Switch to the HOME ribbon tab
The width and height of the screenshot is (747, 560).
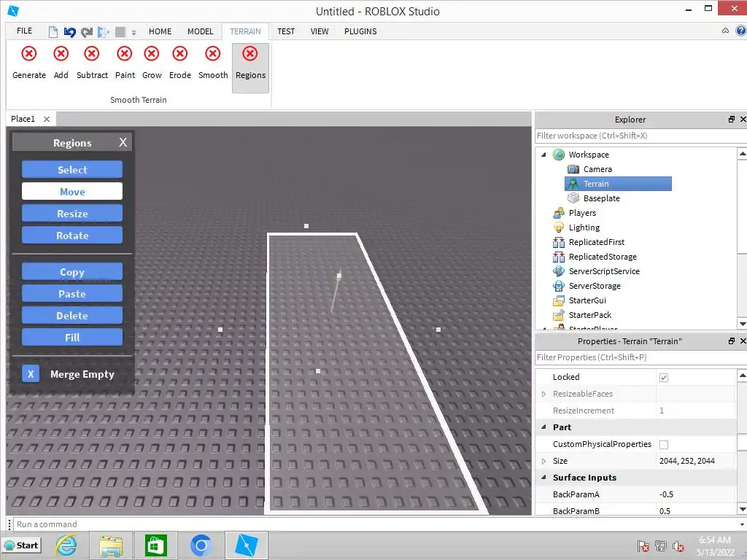pyautogui.click(x=160, y=31)
